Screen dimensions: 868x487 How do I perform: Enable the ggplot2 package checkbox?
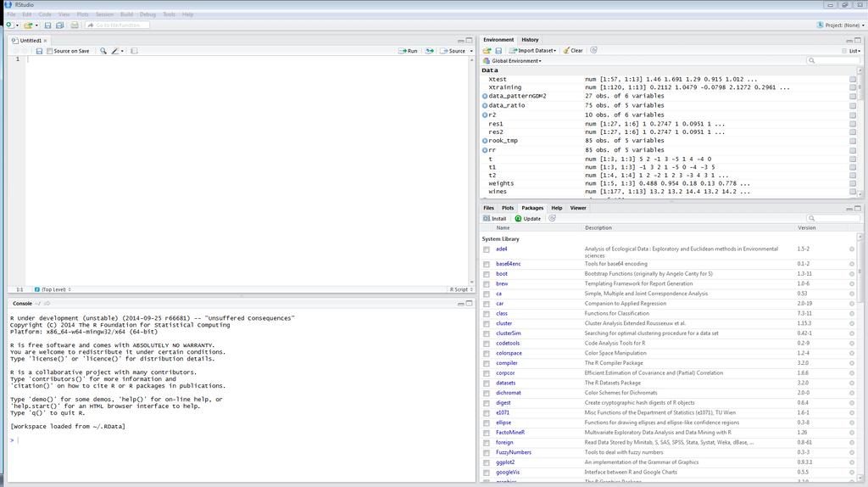pos(487,462)
